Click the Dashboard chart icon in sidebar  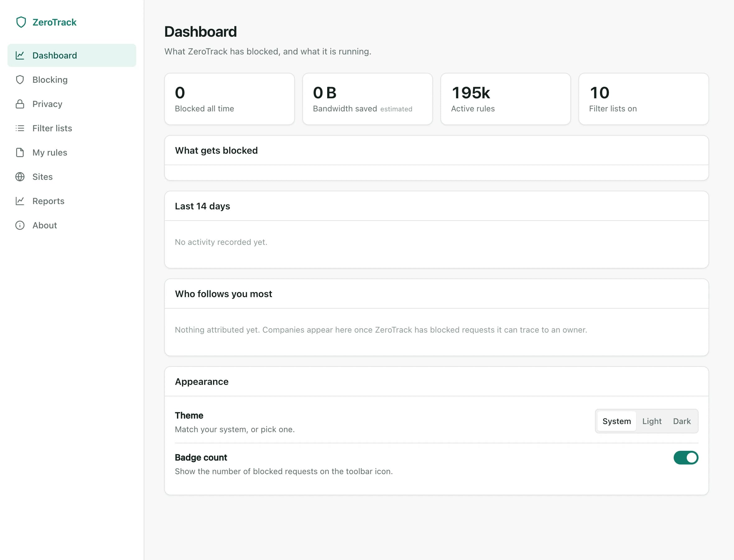click(20, 55)
